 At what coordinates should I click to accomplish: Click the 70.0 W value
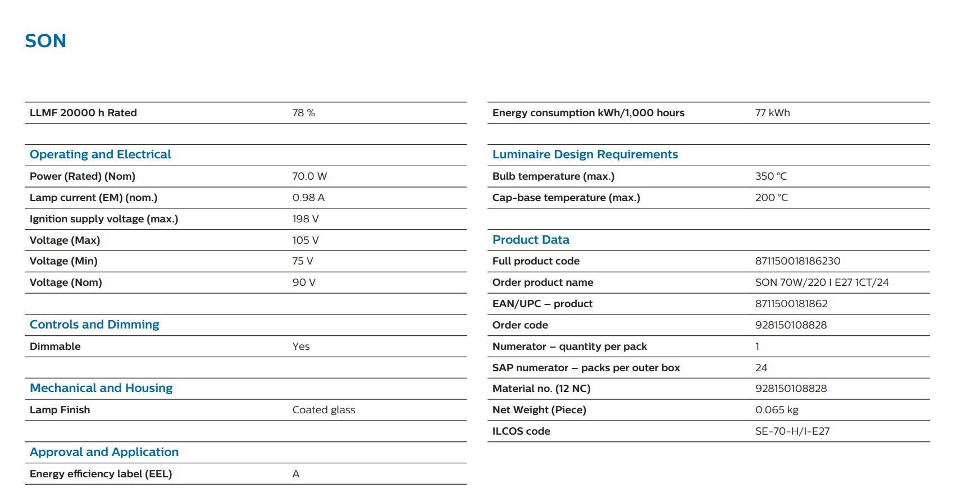(x=309, y=176)
